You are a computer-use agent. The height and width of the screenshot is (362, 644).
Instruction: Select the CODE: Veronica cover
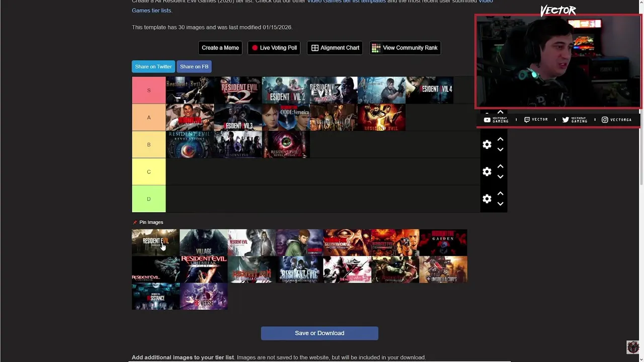[x=286, y=117]
